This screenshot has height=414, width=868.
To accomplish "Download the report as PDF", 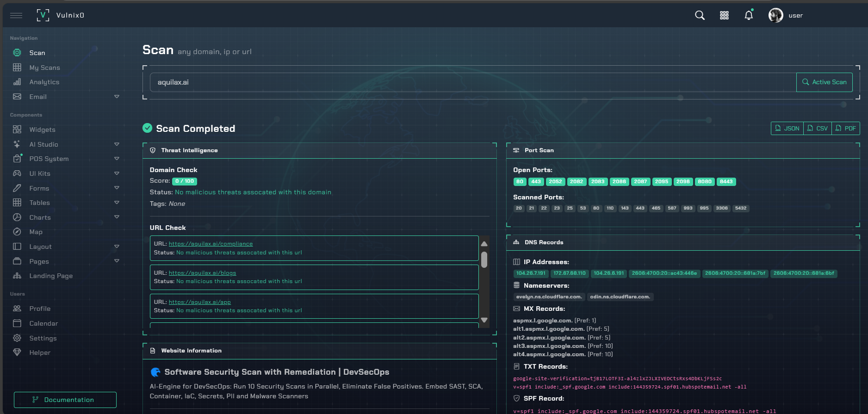I will tap(845, 129).
